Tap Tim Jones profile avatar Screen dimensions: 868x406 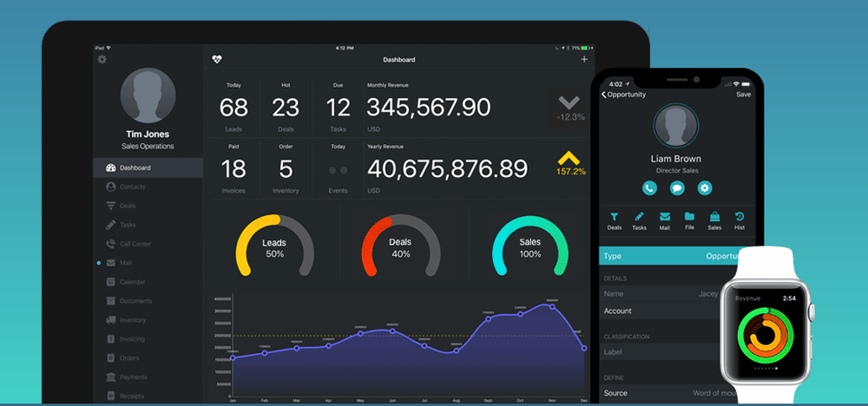point(148,95)
